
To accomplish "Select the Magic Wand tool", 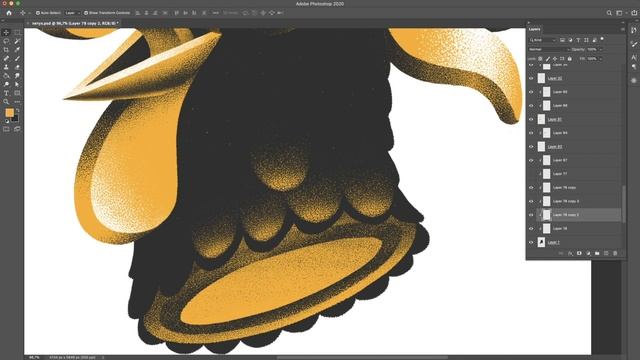I will pyautogui.click(x=17, y=41).
